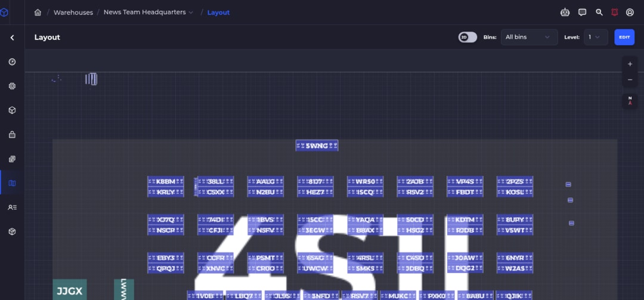The image size is (644, 300).
Task: Open the News Team Headquarters warehouse dropdown
Action: pyautogui.click(x=148, y=13)
